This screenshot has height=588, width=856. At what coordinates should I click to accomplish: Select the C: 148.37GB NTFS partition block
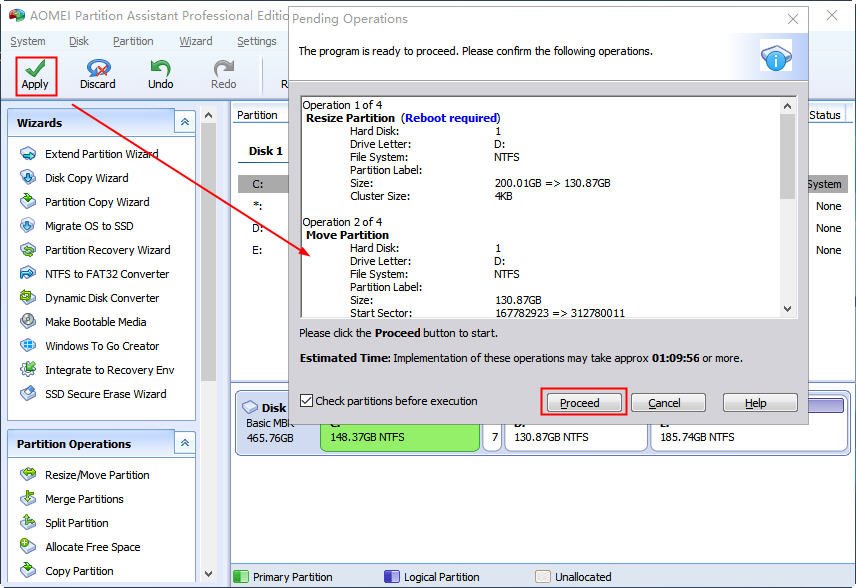click(400, 436)
